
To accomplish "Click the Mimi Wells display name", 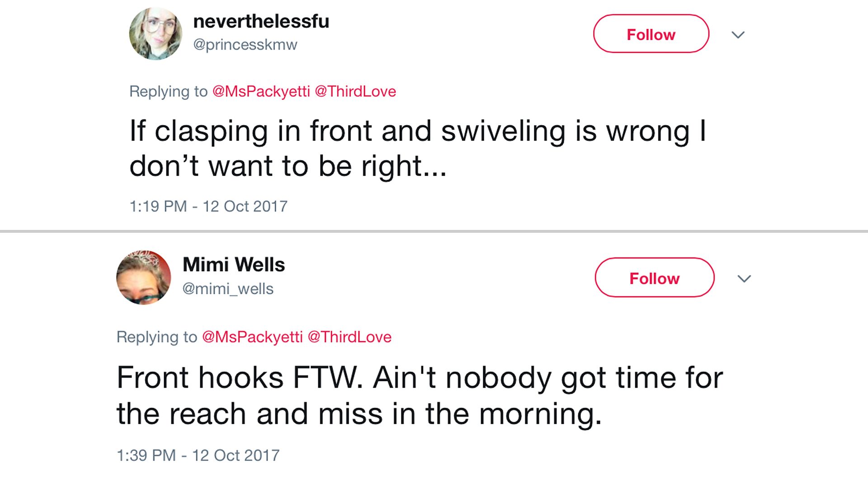I will coord(233,265).
